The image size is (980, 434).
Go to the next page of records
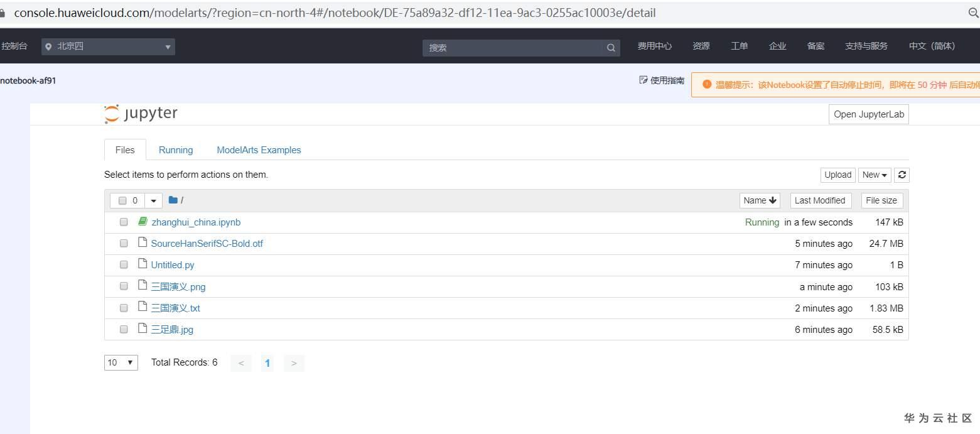coord(294,363)
